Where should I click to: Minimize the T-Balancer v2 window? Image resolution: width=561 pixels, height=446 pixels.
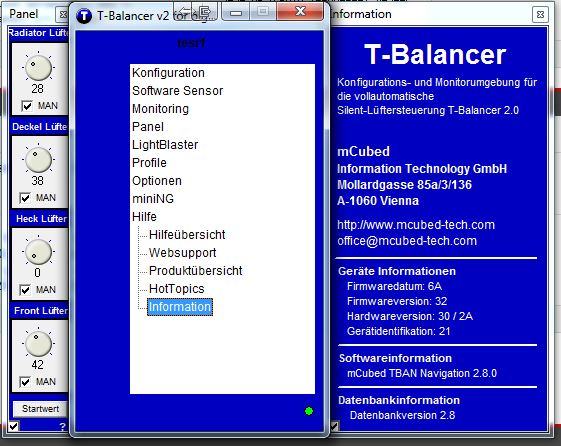(236, 13)
